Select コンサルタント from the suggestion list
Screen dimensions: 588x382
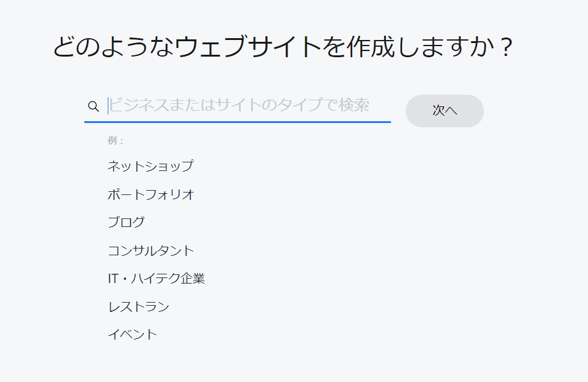(x=151, y=250)
